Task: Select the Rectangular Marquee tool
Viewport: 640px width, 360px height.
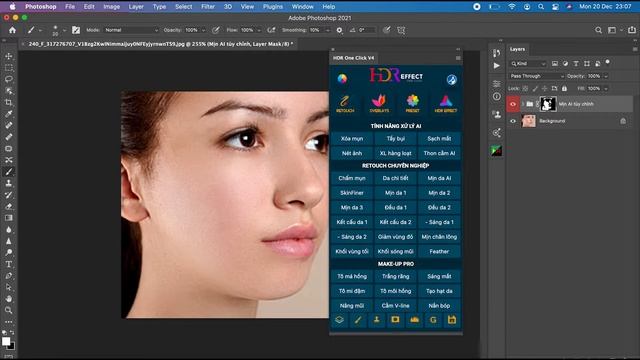Action: coord(9,68)
